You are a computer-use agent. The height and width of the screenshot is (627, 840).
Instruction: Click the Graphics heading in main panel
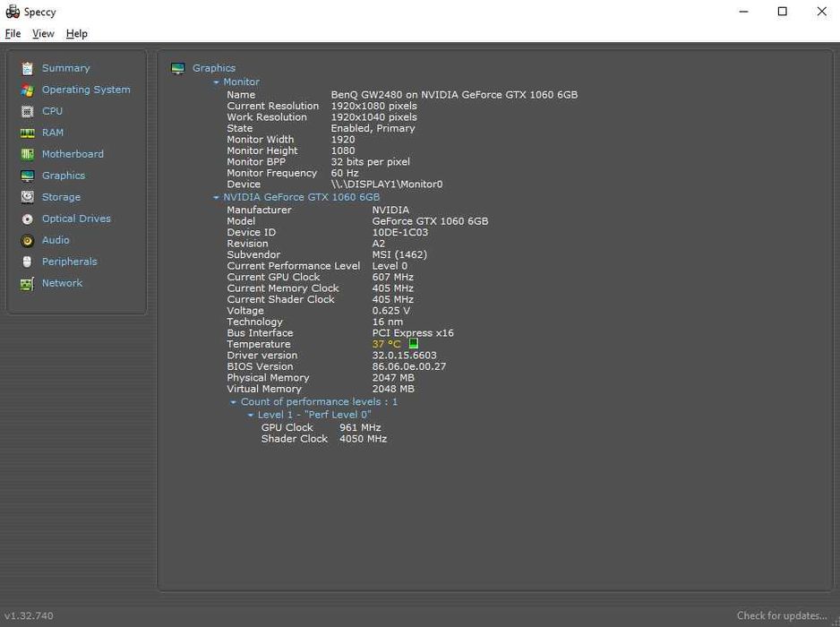[214, 68]
